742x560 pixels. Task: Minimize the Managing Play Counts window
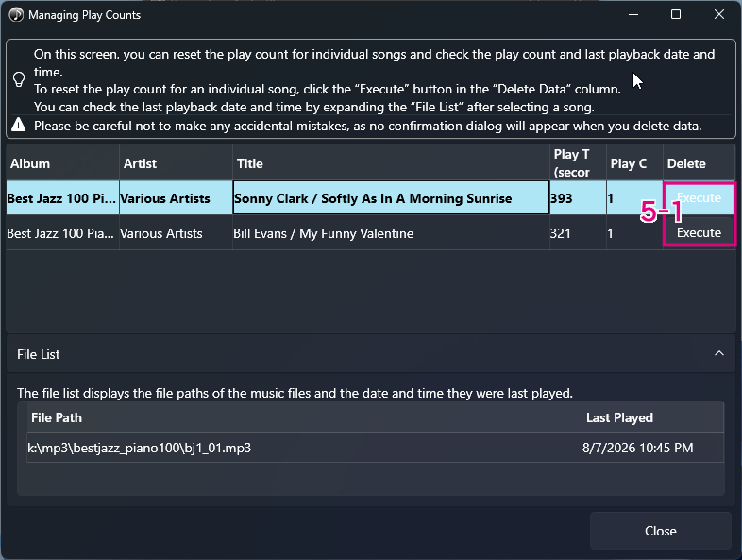click(x=633, y=15)
